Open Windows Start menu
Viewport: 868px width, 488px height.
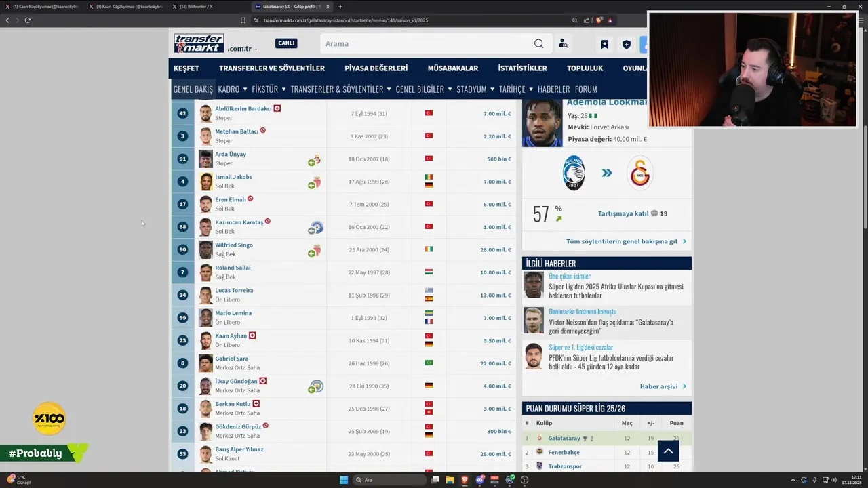point(344,480)
